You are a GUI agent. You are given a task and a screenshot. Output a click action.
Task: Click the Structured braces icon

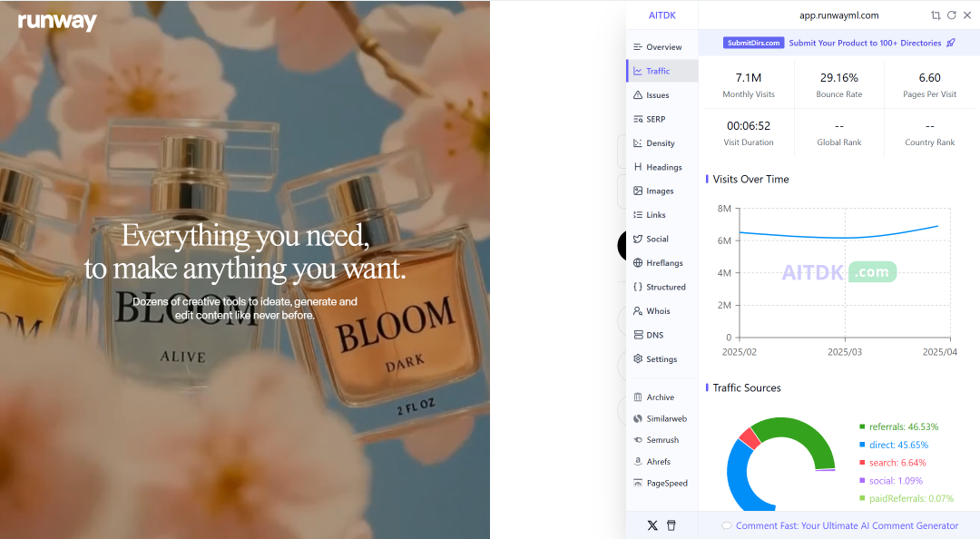(x=638, y=287)
